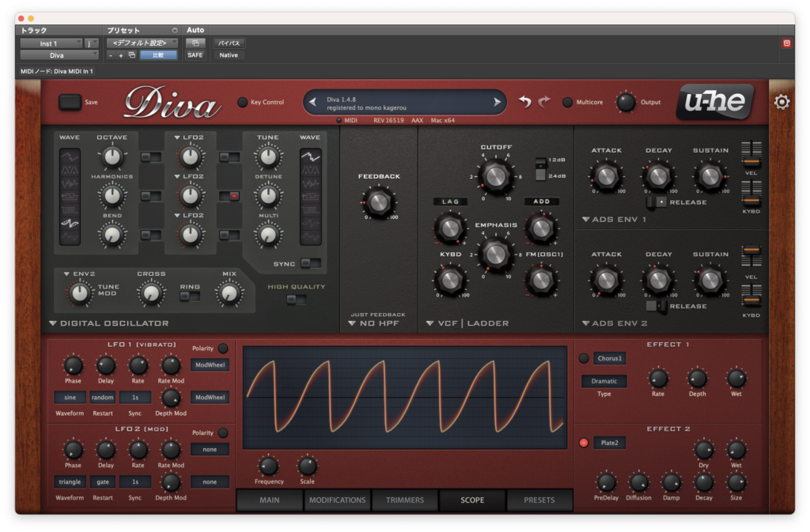Toggle the Multicore switch
This screenshot has width=810, height=532.
pos(567,102)
